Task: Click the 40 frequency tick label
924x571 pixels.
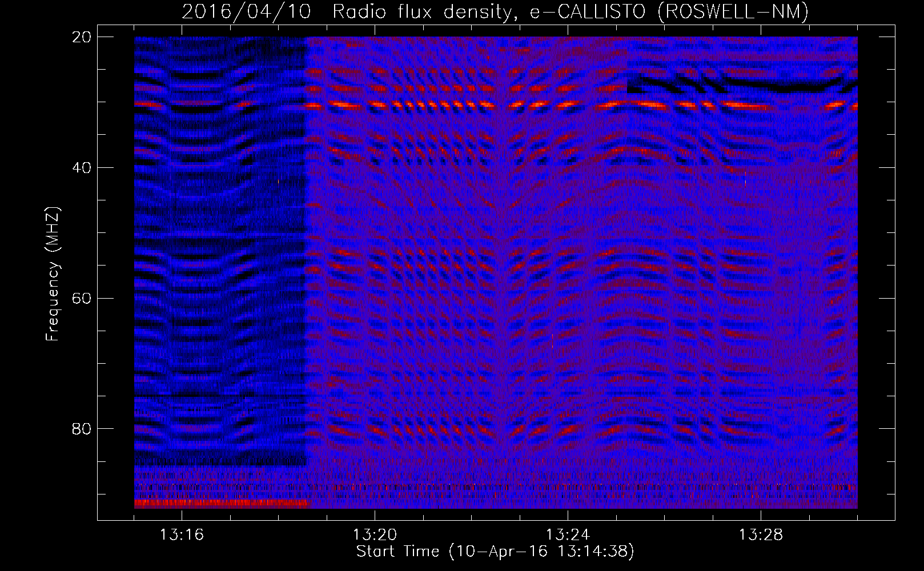Action: click(82, 168)
